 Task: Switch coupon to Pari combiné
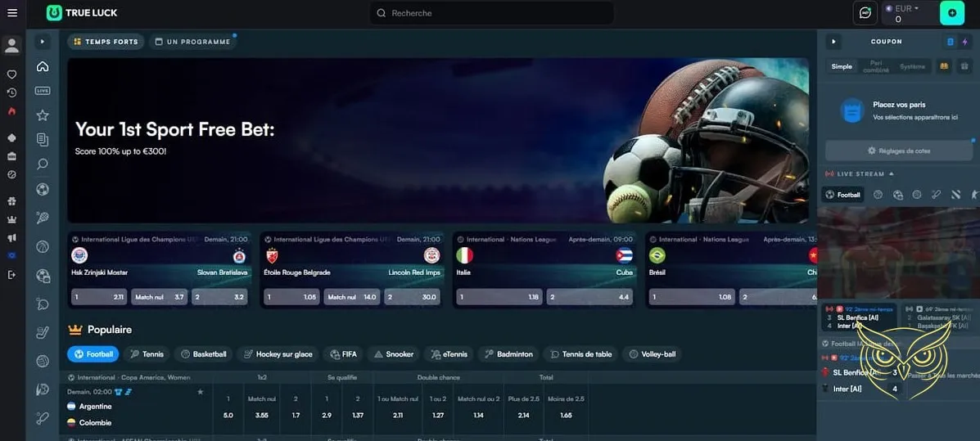[x=875, y=66]
